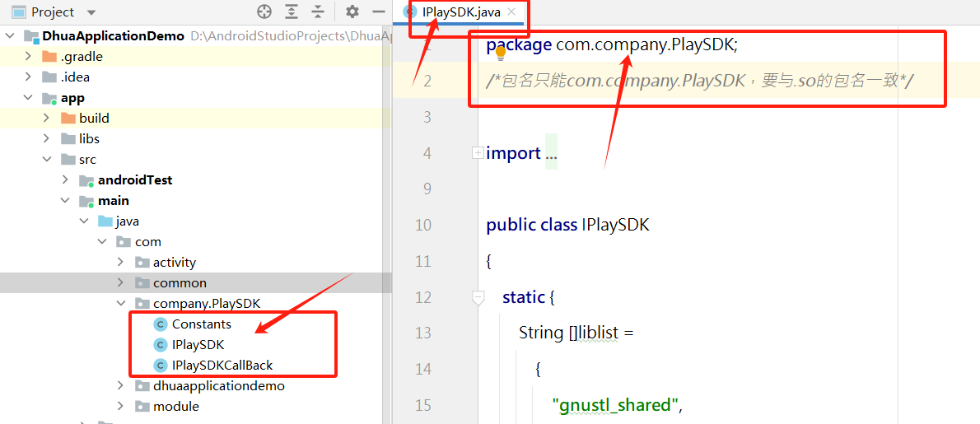
Task: Close the IPlaySDK.java tab
Action: tap(512, 12)
